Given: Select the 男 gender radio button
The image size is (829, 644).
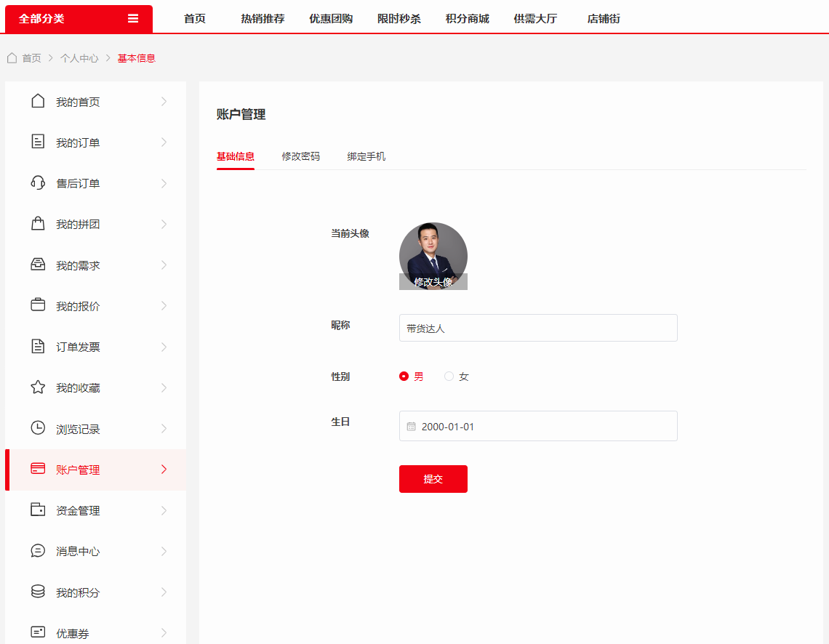Looking at the screenshot, I should [404, 377].
